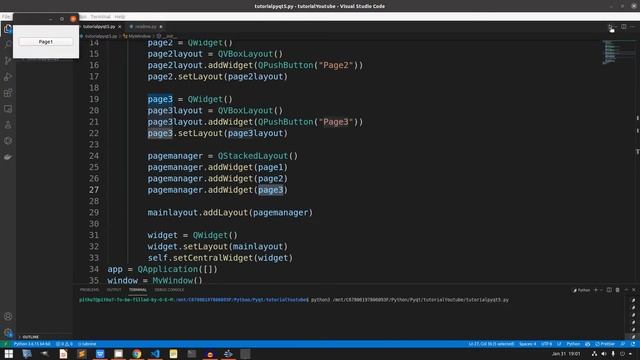The image size is (640, 360).
Task: Open Source Control in the activity bar
Action: (x=8, y=61)
